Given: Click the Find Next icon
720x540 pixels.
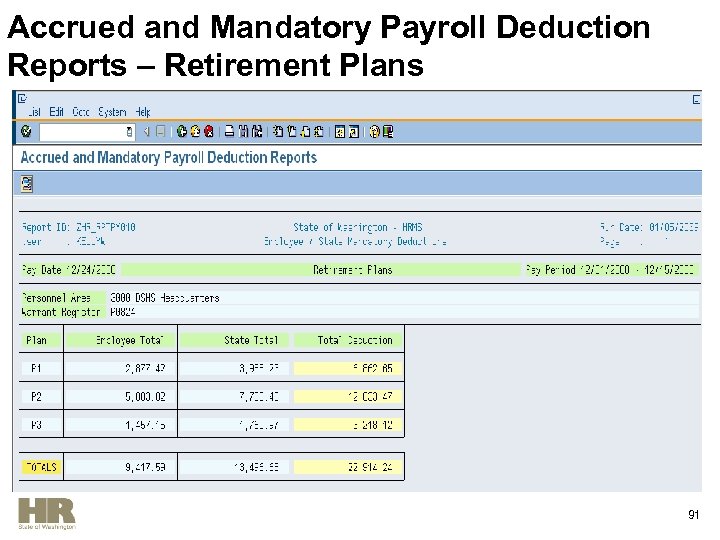Looking at the screenshot, I should coord(257,132).
